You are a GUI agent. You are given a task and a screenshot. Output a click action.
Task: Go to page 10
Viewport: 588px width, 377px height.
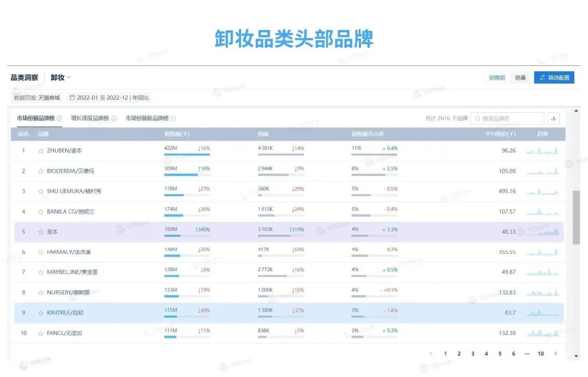541,354
